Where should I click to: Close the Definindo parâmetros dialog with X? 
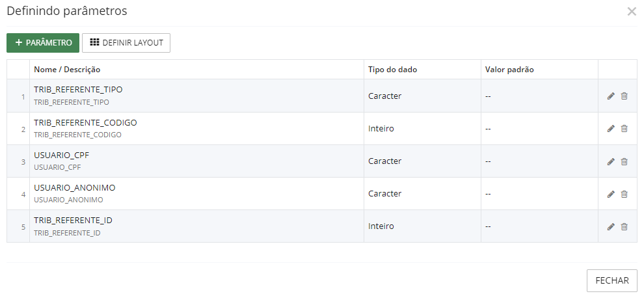632,12
